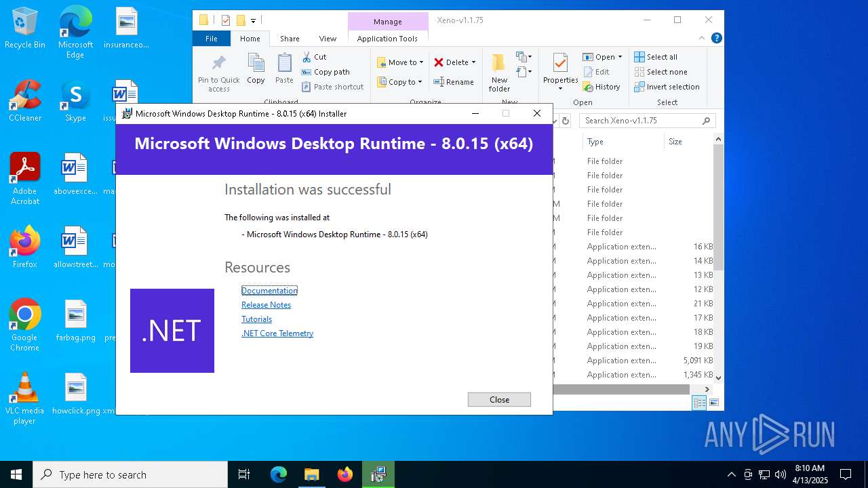Image resolution: width=868 pixels, height=488 pixels.
Task: Click Copy path in the Clipboard group
Action: [x=325, y=72]
